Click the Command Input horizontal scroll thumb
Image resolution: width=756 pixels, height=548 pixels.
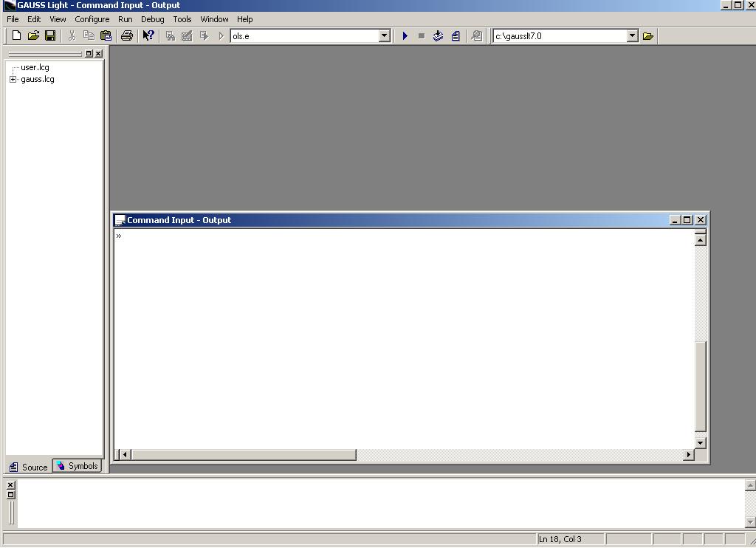tap(244, 454)
